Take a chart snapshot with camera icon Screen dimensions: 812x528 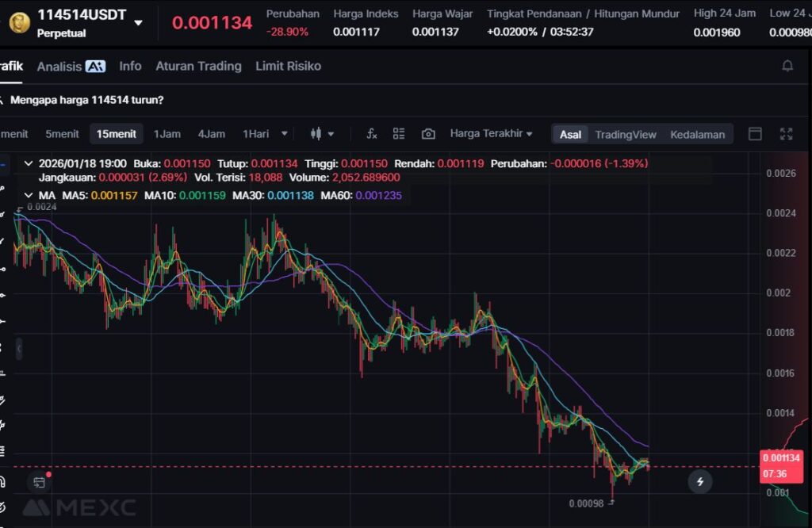click(x=428, y=134)
